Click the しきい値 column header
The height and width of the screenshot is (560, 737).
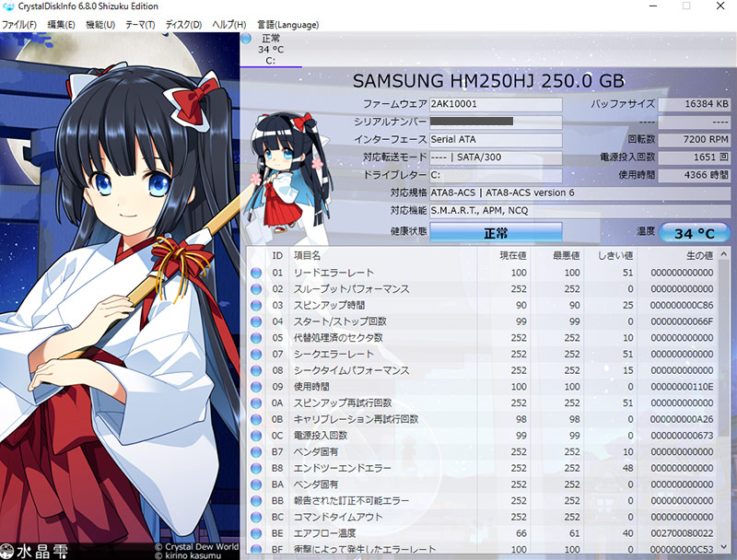click(615, 255)
